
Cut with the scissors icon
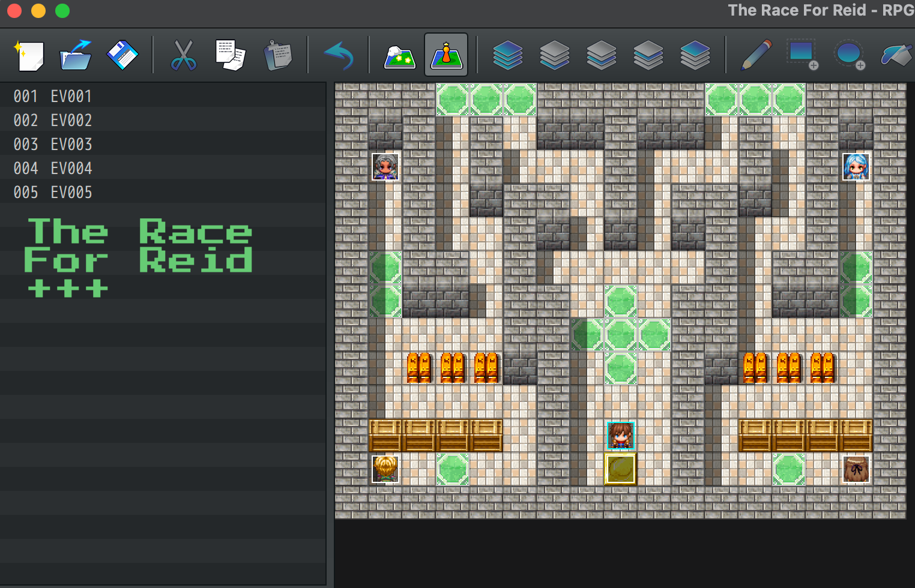pos(184,55)
